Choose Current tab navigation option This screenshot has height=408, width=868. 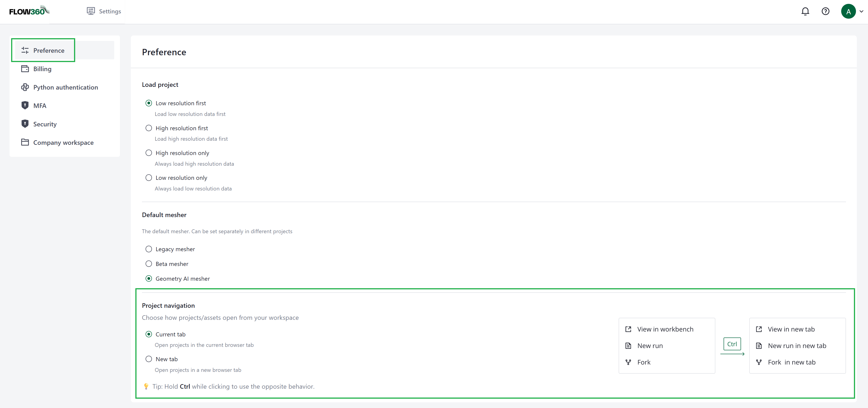click(149, 334)
